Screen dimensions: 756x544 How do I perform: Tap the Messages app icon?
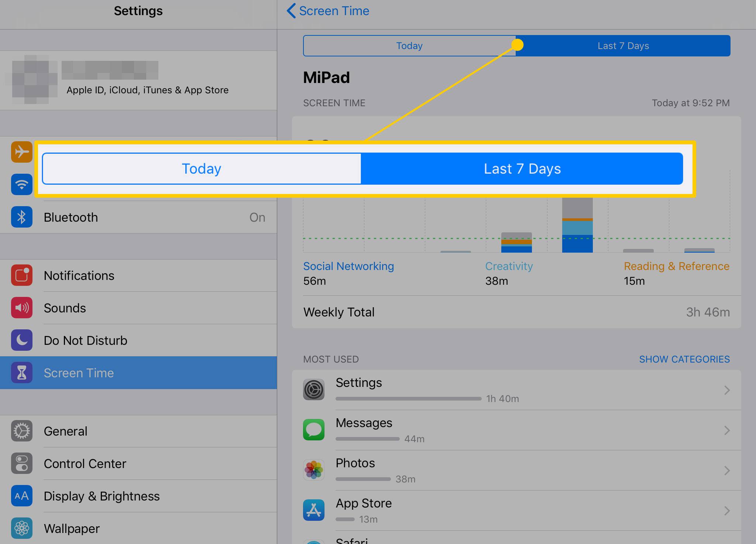click(314, 430)
